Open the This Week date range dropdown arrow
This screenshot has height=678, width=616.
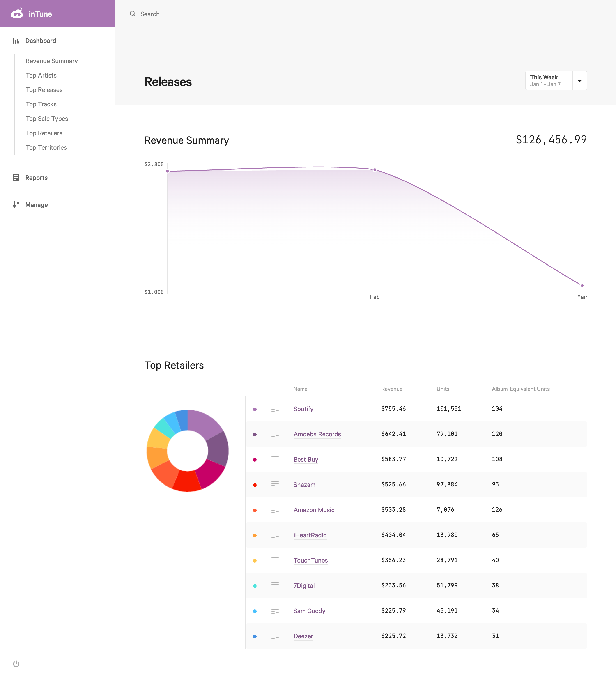coord(580,81)
